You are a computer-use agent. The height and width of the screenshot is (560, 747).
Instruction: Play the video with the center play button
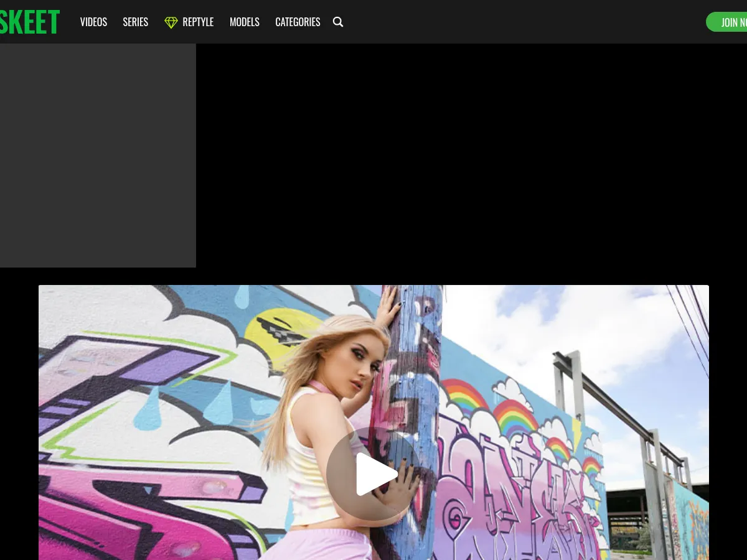[x=373, y=474]
